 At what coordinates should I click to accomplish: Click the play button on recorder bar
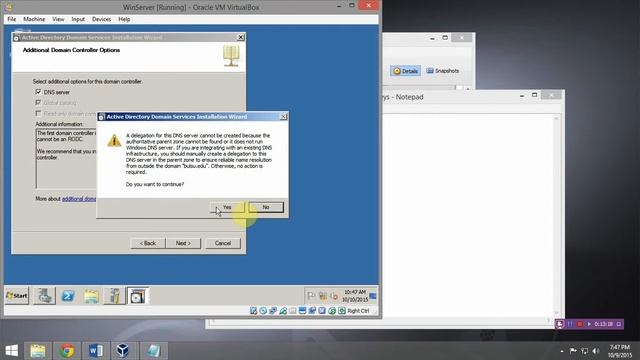click(589, 324)
